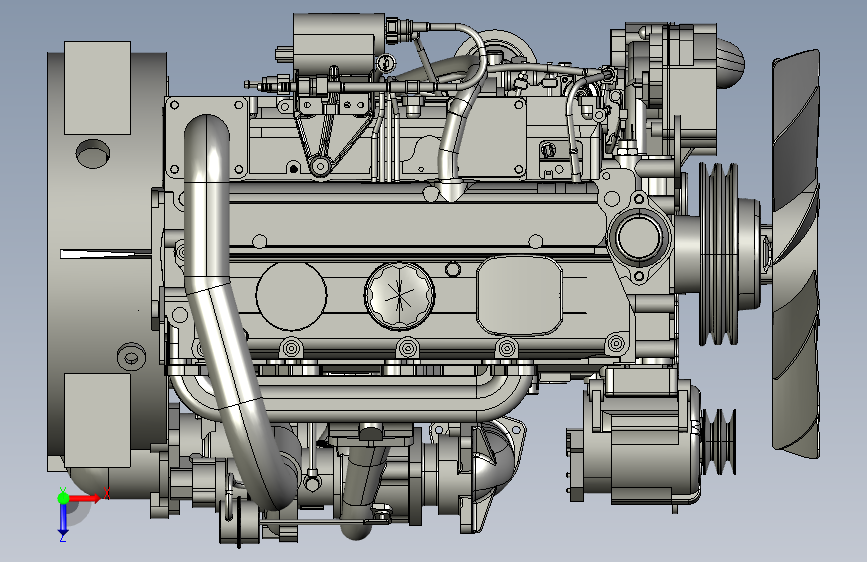Select the large triple-groove crankshaft pulley
The height and width of the screenshot is (562, 867).
coord(718,254)
